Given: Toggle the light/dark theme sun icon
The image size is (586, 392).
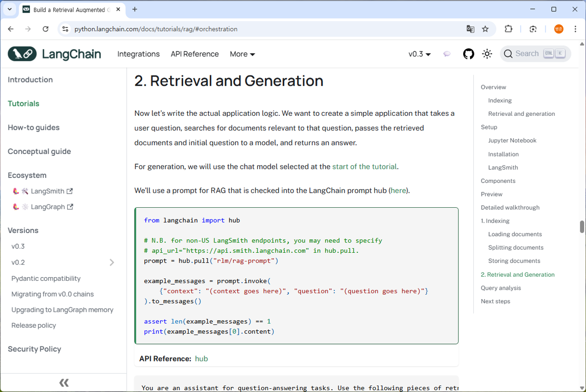Looking at the screenshot, I should click(487, 54).
